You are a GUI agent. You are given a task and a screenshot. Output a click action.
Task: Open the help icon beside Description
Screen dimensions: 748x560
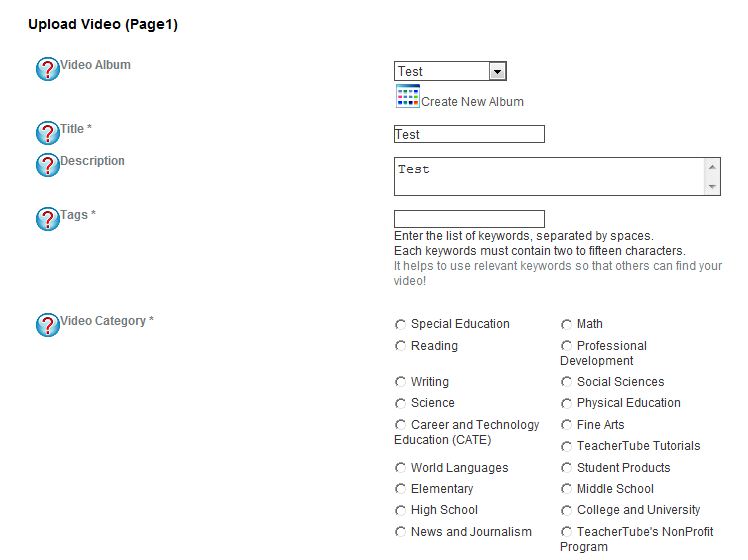click(48, 165)
